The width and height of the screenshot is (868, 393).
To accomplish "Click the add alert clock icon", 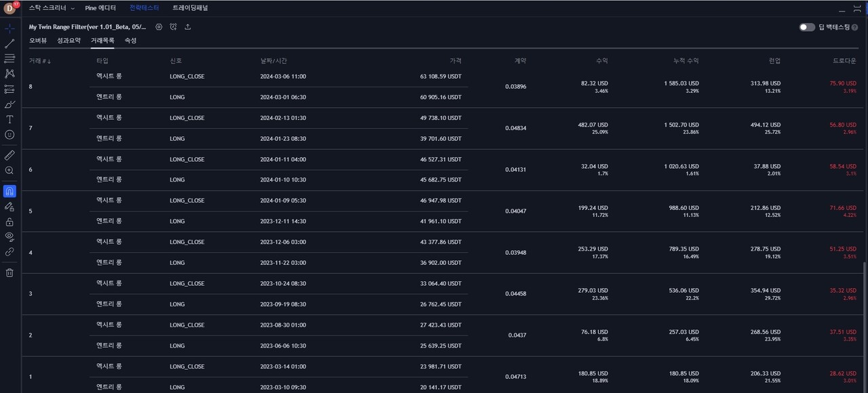I will (x=174, y=27).
